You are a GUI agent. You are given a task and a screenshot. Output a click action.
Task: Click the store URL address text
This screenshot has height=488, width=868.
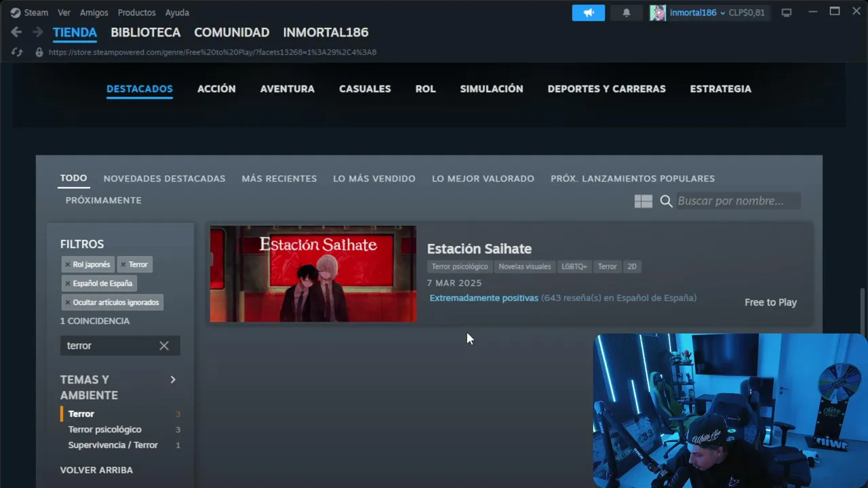[212, 52]
